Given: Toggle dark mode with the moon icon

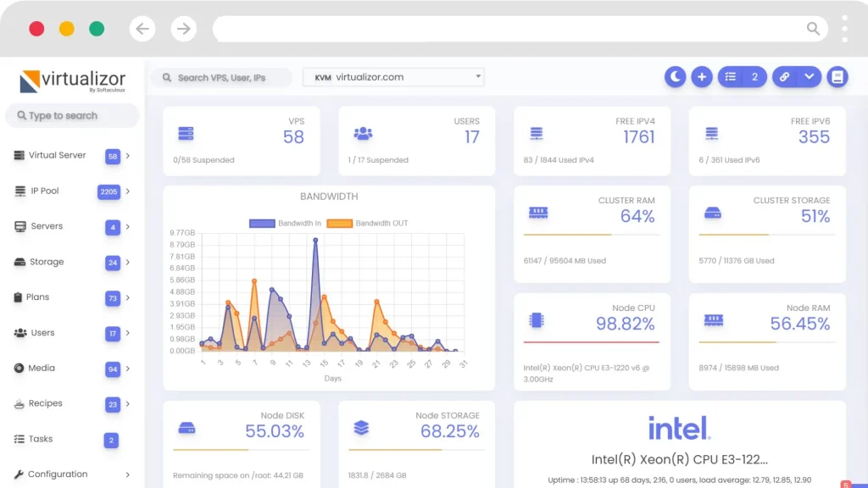Looking at the screenshot, I should 675,77.
